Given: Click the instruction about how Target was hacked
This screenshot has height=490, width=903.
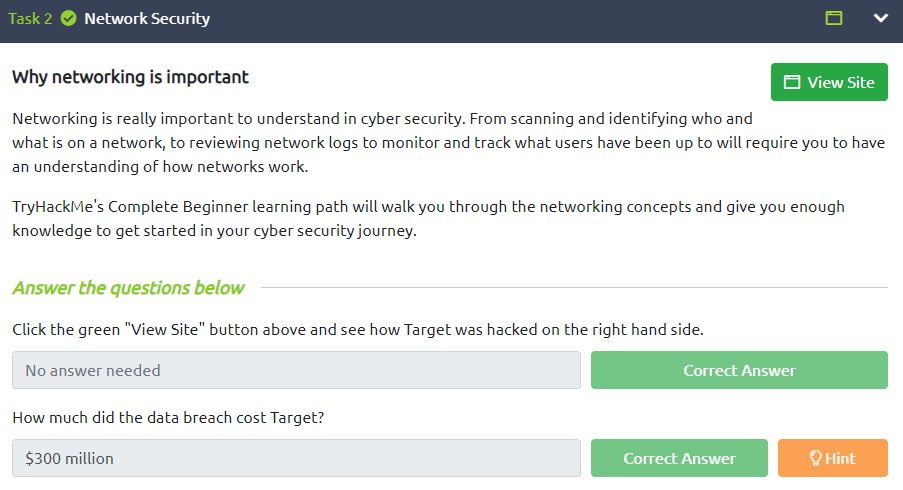Looking at the screenshot, I should point(358,329).
